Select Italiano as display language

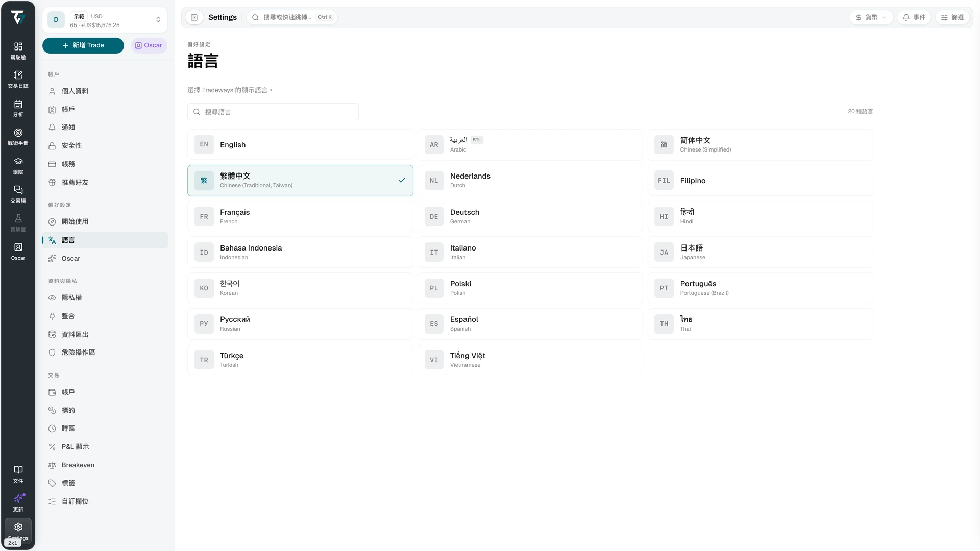pos(530,253)
